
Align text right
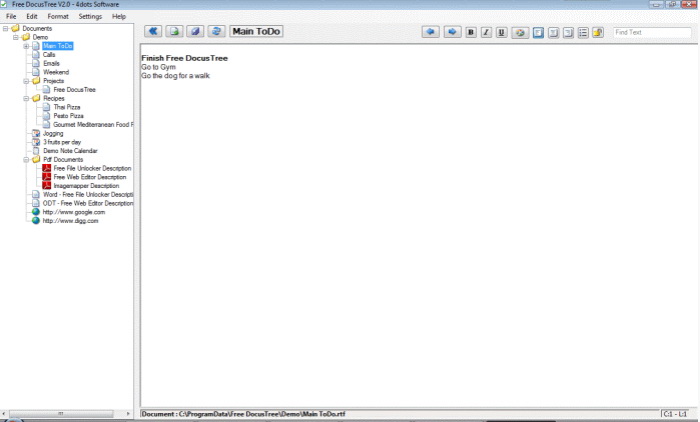point(568,33)
